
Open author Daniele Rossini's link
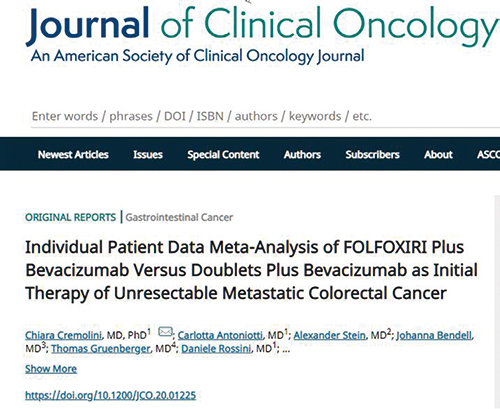coord(216,349)
